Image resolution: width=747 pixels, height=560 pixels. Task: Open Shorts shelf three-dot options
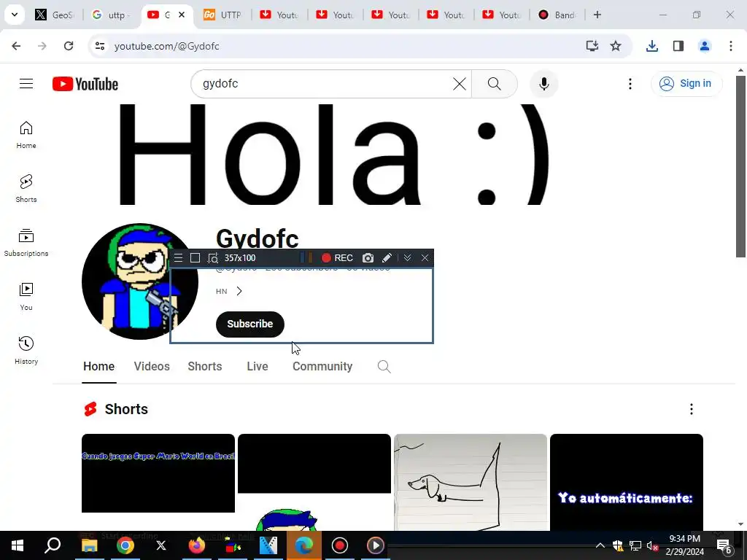coord(692,409)
